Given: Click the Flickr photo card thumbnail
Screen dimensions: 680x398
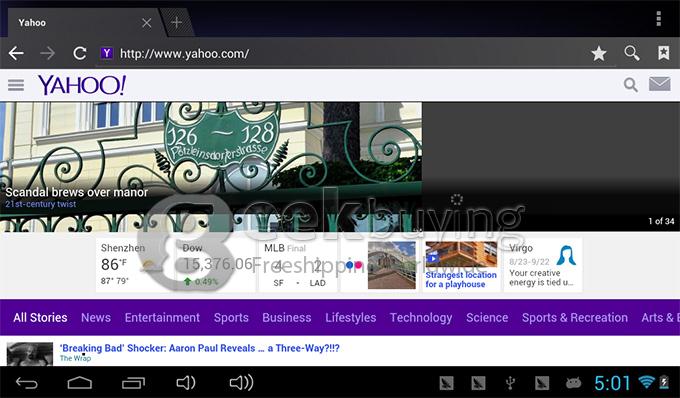Looking at the screenshot, I should click(392, 265).
